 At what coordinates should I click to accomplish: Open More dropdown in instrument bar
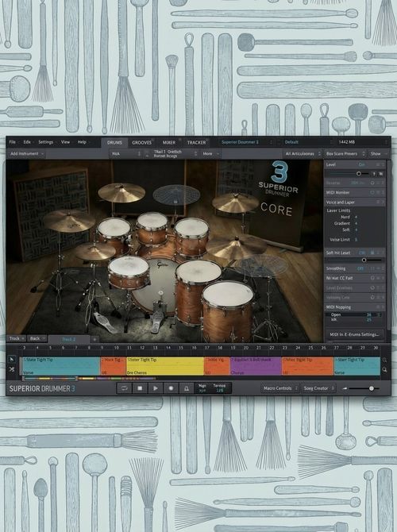(x=210, y=154)
